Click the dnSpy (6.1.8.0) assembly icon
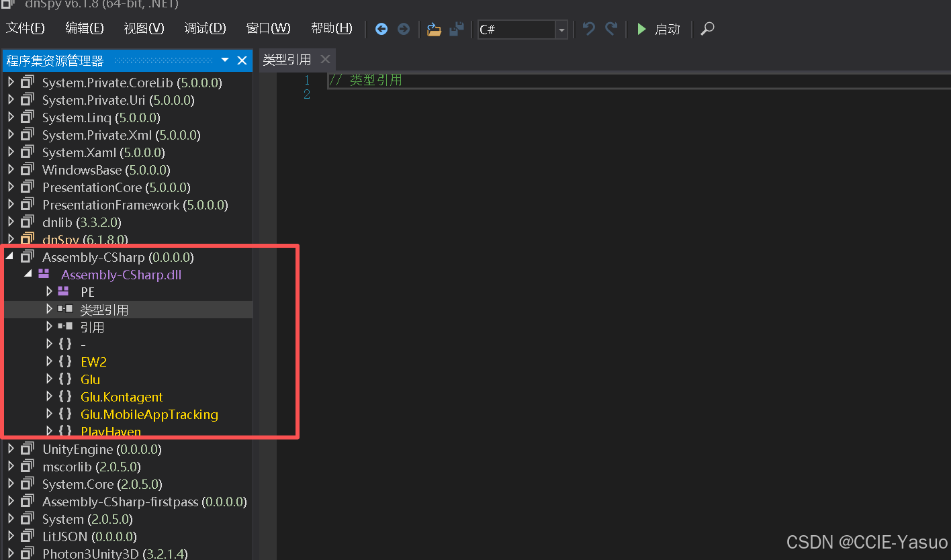 tap(27, 238)
